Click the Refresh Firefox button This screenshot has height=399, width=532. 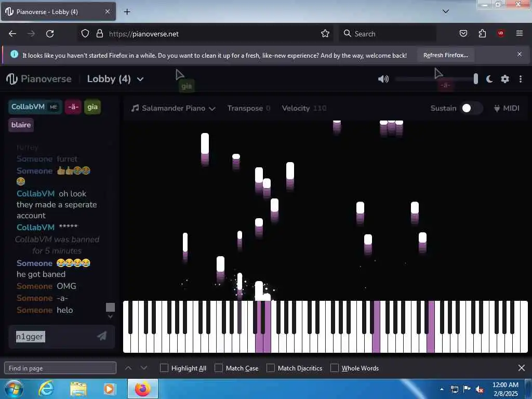click(445, 55)
